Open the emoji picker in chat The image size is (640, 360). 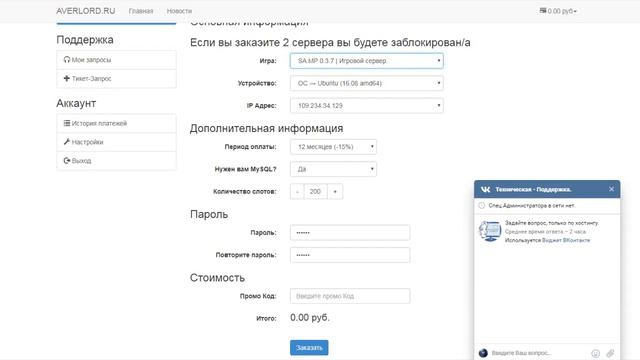point(596,353)
